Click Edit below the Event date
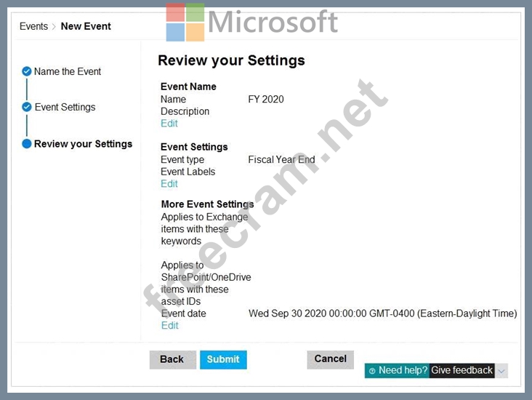The width and height of the screenshot is (532, 400). (x=169, y=325)
